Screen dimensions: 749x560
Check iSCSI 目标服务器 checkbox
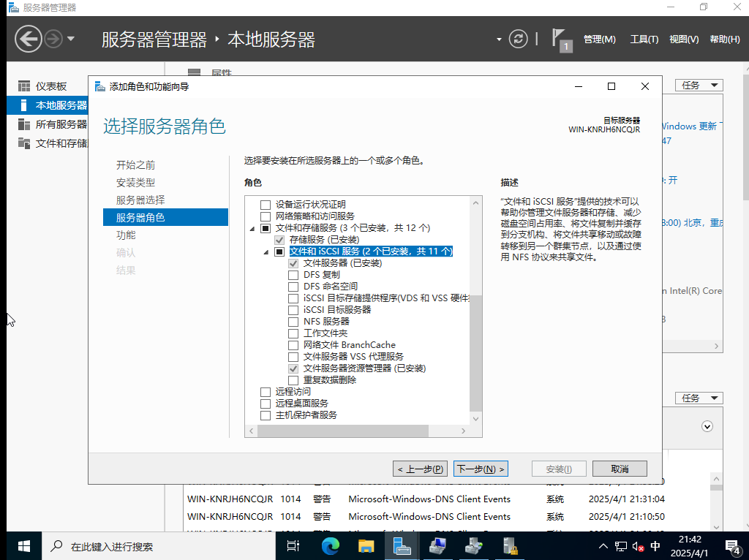293,310
